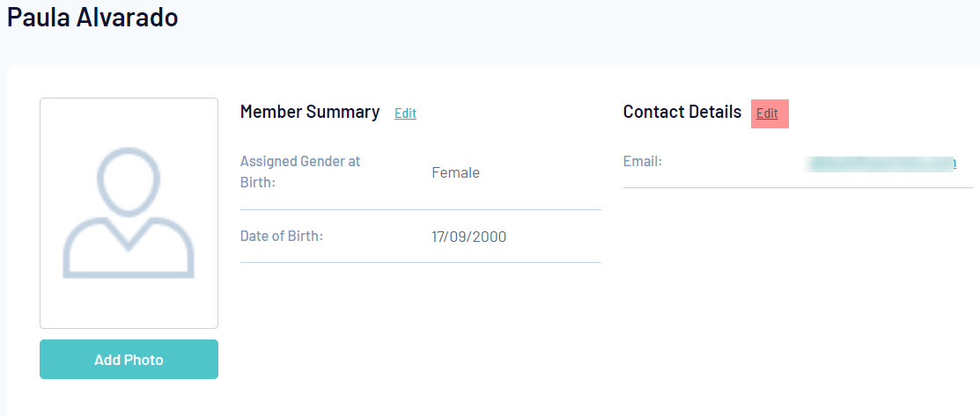Click the Email field label
Image resolution: width=980 pixels, height=416 pixels.
click(x=642, y=162)
